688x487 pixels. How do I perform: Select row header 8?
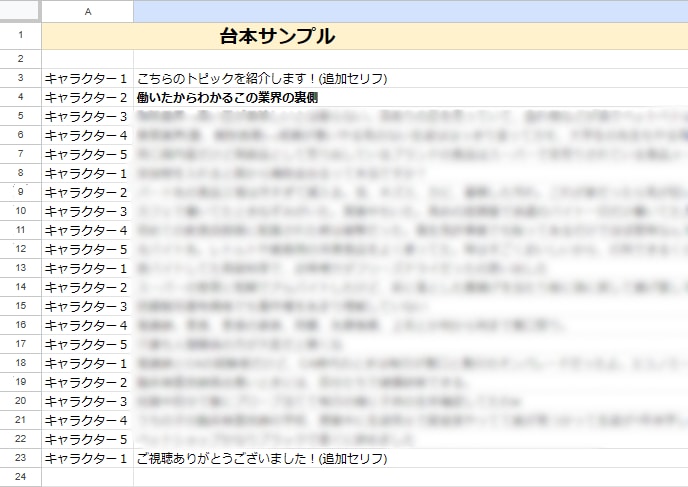coord(21,173)
